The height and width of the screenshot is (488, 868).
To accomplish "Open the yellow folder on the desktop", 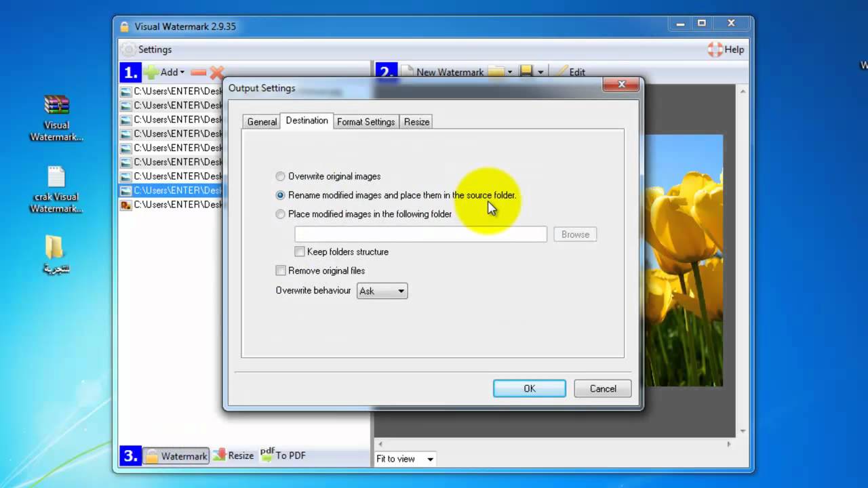I will click(56, 254).
